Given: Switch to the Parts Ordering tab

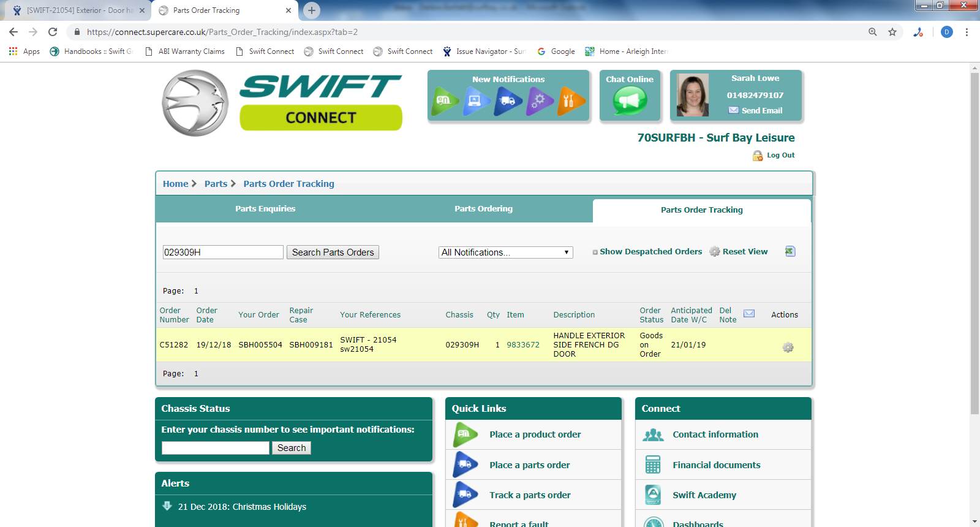Looking at the screenshot, I should click(483, 209).
